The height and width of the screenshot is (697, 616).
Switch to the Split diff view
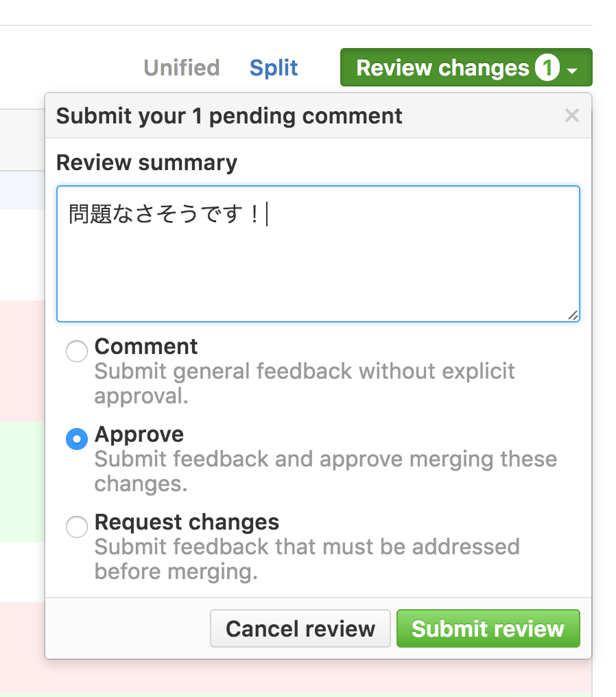pos(273,67)
